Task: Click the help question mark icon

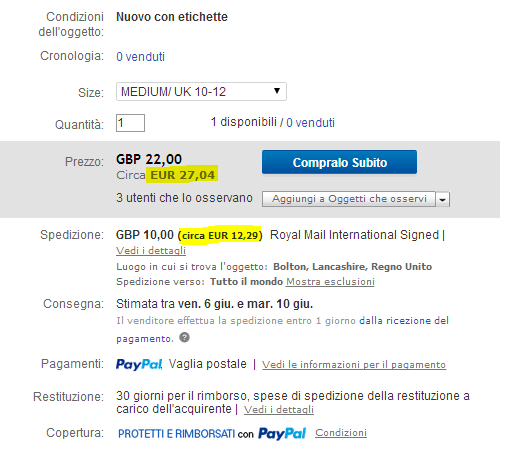Action: click(184, 337)
